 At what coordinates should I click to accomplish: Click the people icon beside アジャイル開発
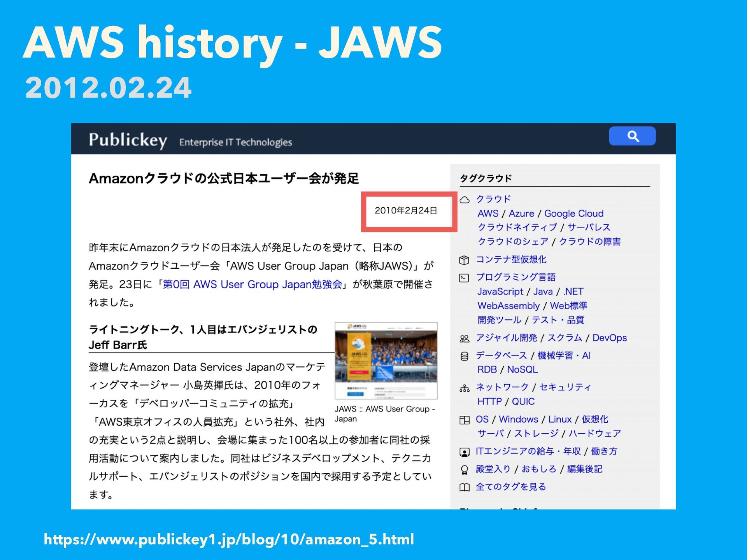tap(464, 338)
